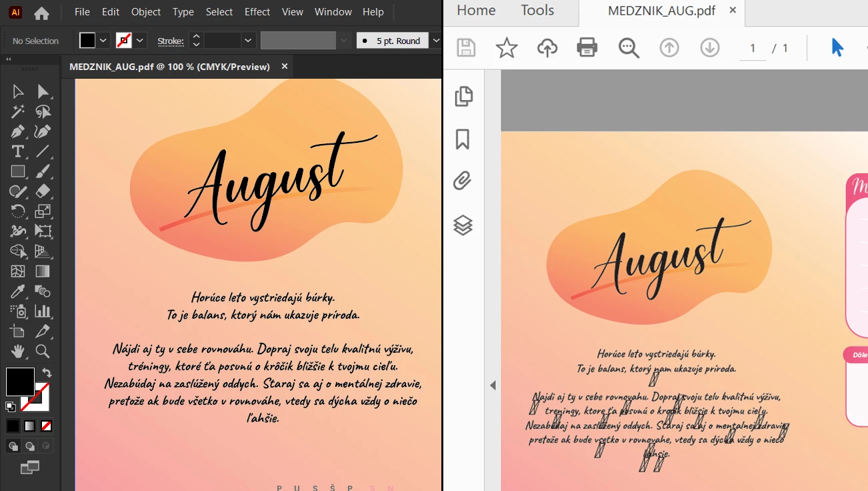Select the Blend tool
This screenshot has width=868, height=491.
43,292
